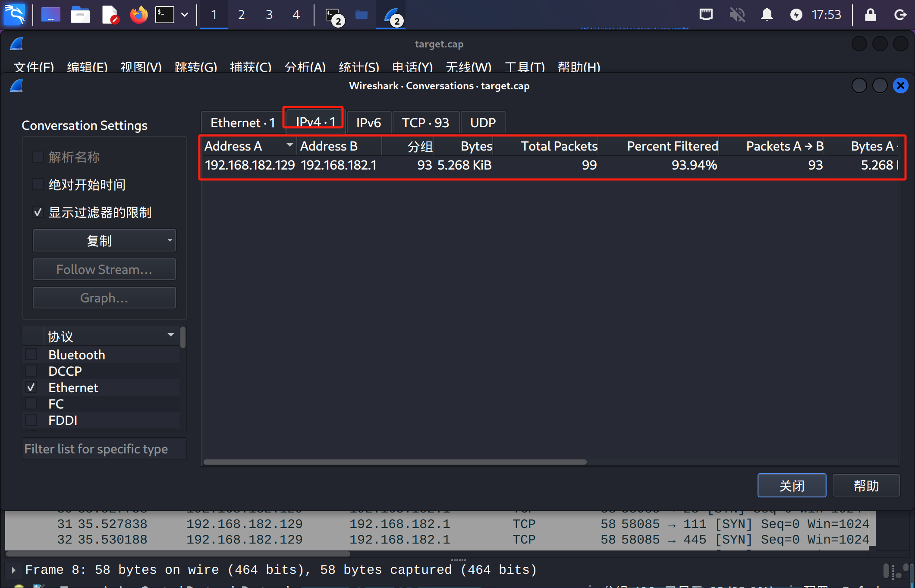Check the Bluetooth protocol checkbox
The image size is (915, 588).
coord(31,355)
